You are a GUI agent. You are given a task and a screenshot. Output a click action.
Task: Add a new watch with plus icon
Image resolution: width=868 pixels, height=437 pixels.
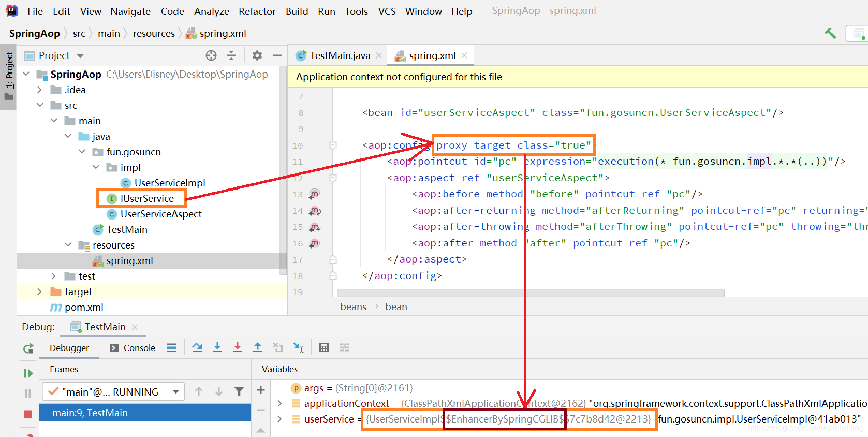point(261,390)
